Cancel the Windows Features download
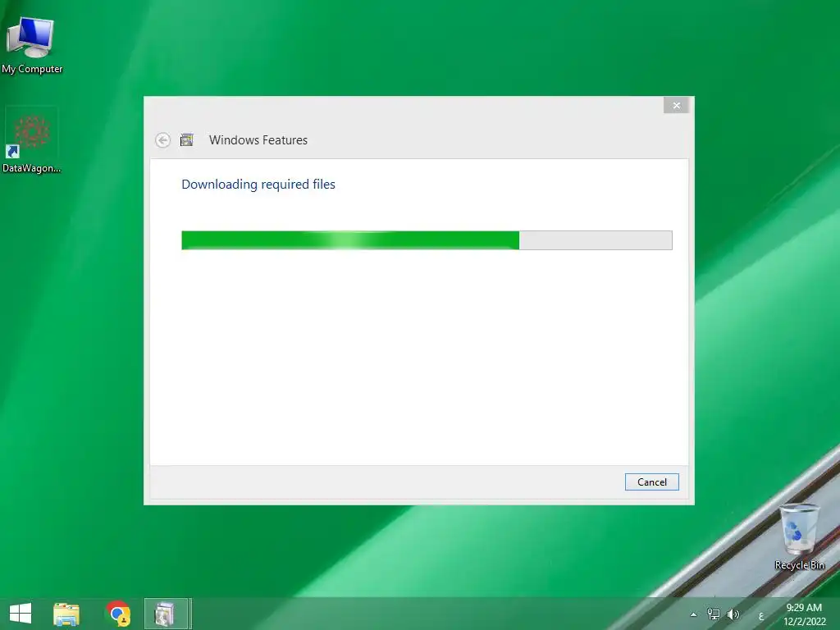 (x=651, y=482)
